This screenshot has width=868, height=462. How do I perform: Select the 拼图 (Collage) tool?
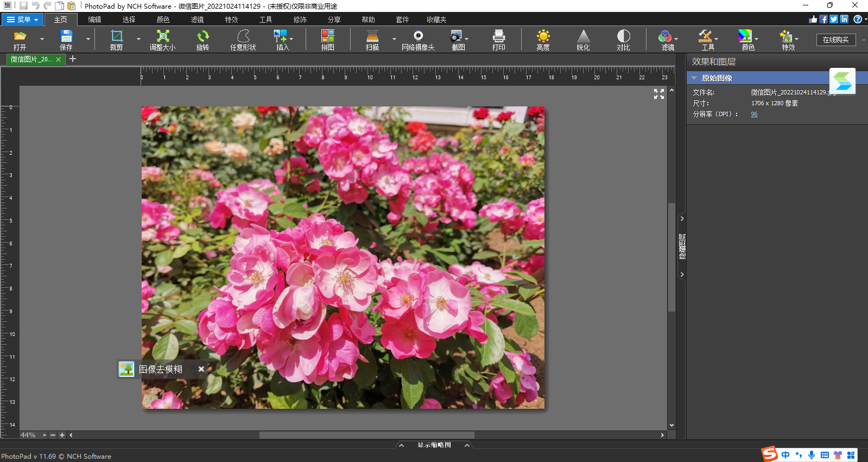327,36
